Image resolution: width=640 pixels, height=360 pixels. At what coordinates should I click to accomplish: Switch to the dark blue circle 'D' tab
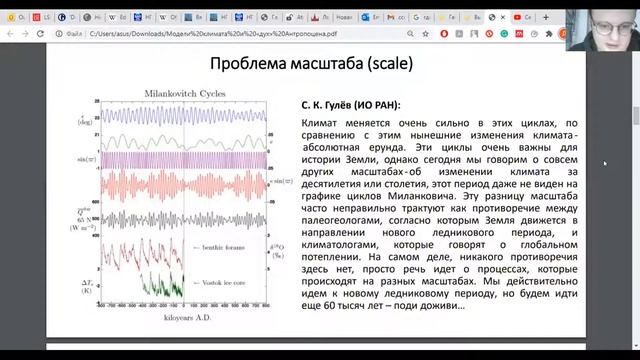pyautogui.click(x=66, y=17)
